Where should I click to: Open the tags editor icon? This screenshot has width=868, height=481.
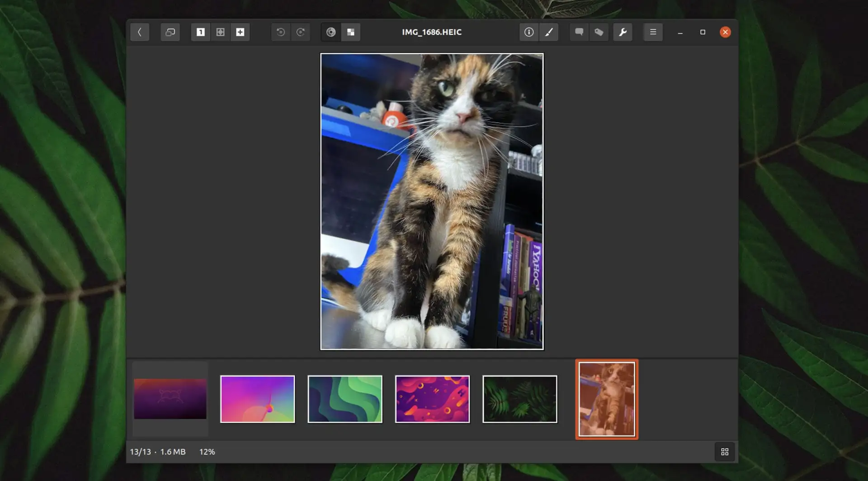tap(599, 32)
